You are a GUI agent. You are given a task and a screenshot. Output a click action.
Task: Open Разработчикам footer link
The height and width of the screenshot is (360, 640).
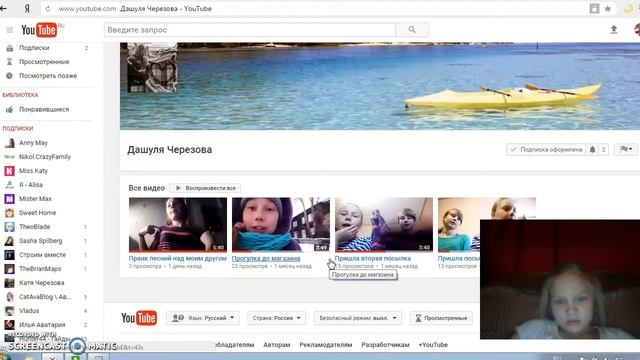(385, 344)
